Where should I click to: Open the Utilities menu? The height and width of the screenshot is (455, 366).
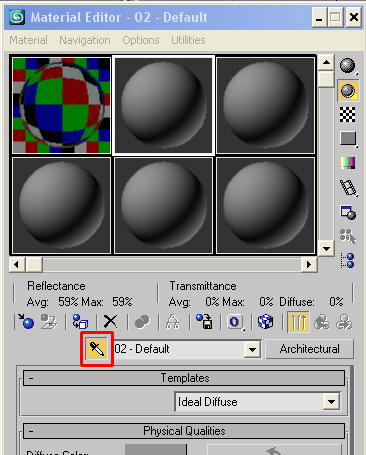coord(188,40)
